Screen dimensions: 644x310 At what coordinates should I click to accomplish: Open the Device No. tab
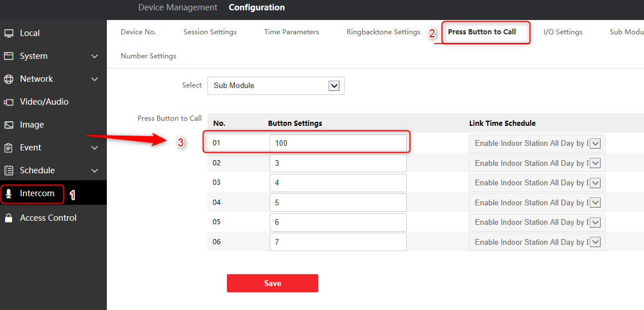tap(138, 32)
